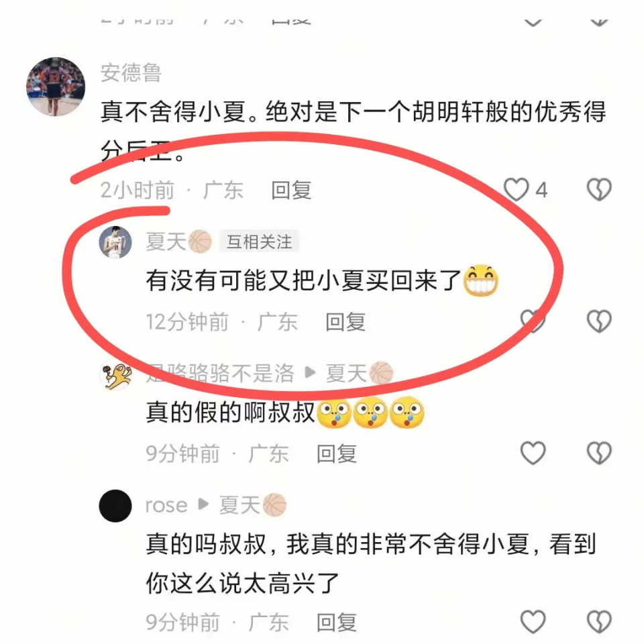Dislike rose's reply to 夏天
The height and width of the screenshot is (644, 644).
tap(599, 621)
